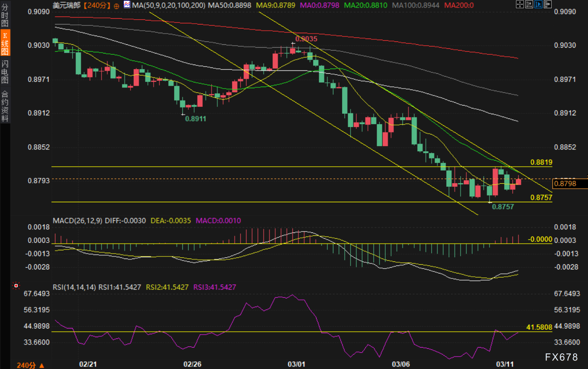The image size is (588, 369).
Task: Click the MA(50,9,0,20,100,200) indicator parameters label
Action: coord(169,5)
